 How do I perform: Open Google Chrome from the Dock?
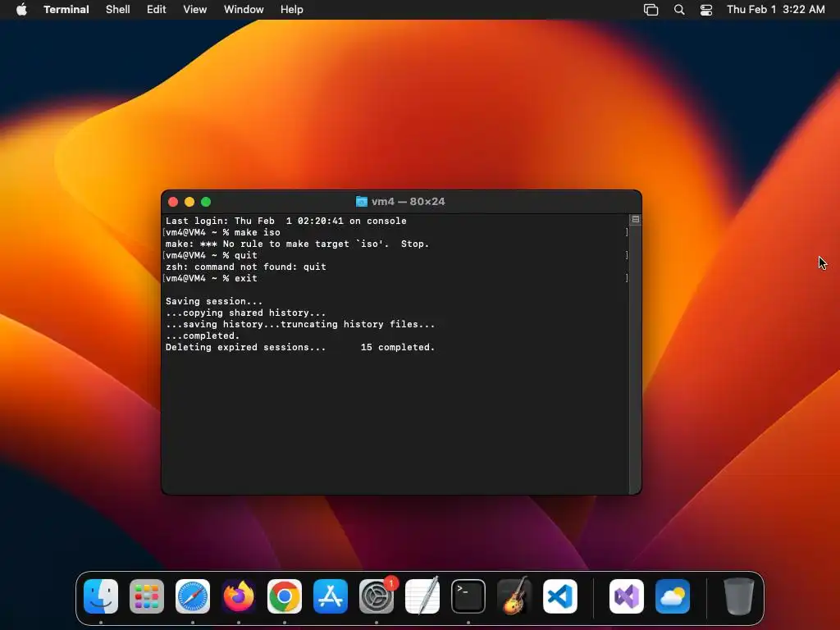click(285, 596)
